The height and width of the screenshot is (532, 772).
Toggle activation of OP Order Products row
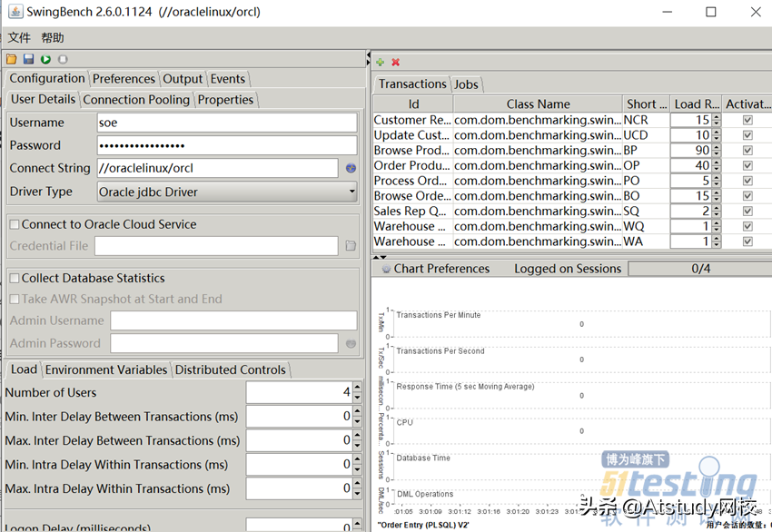tap(747, 166)
